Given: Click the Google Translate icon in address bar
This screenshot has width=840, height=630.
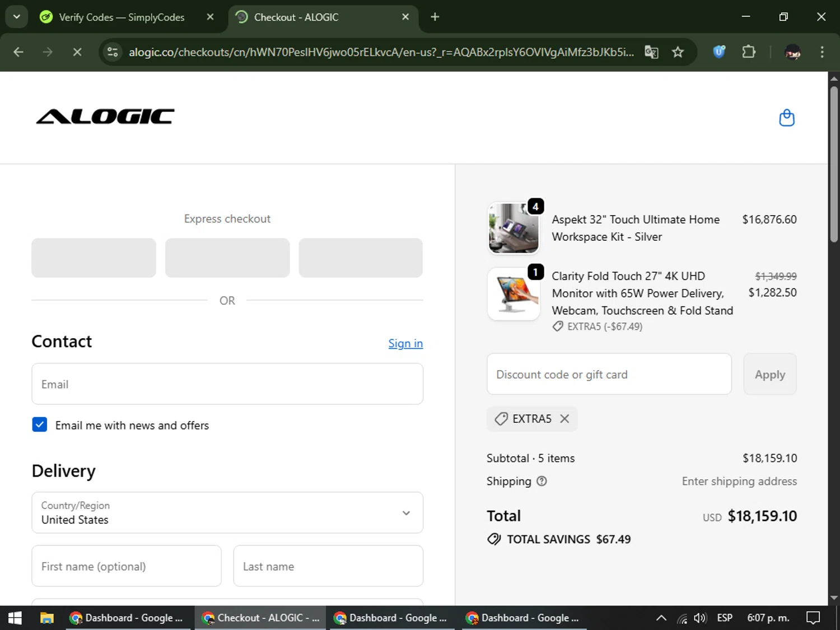Looking at the screenshot, I should 651,52.
